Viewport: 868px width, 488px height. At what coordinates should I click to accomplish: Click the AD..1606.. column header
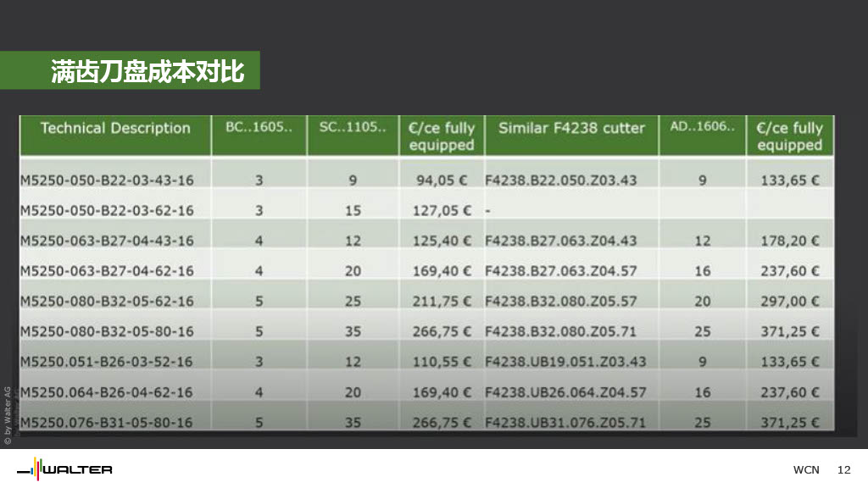(702, 127)
